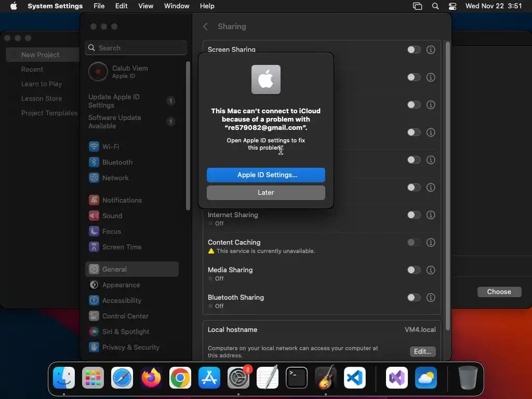Image resolution: width=532 pixels, height=399 pixels.
Task: Open the System Settings menu
Action: pos(55,6)
